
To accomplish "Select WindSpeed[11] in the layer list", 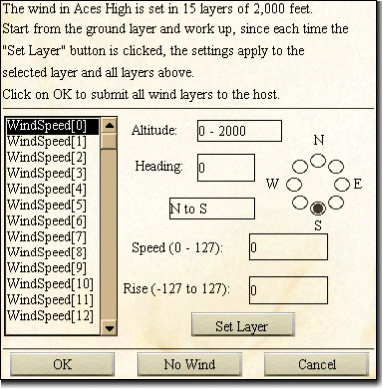I will pos(52,300).
